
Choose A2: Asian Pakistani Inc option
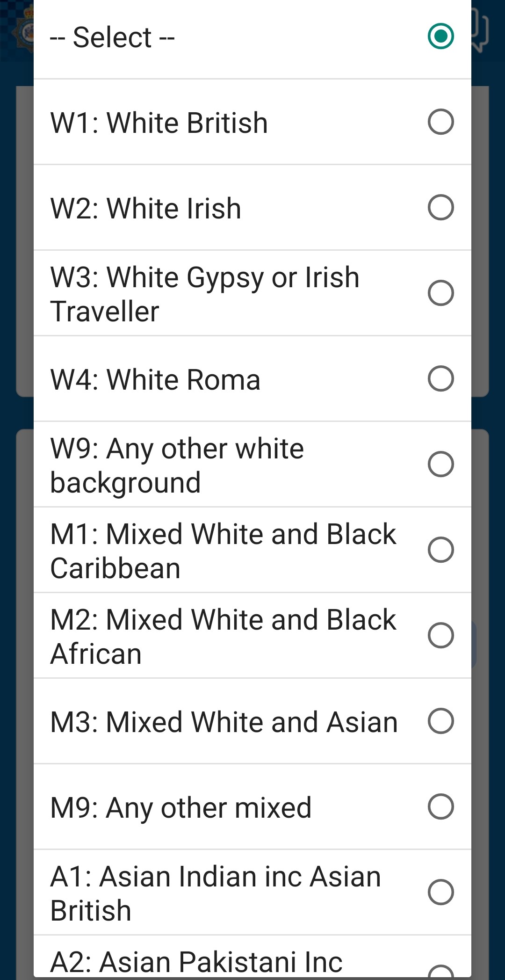point(252,957)
